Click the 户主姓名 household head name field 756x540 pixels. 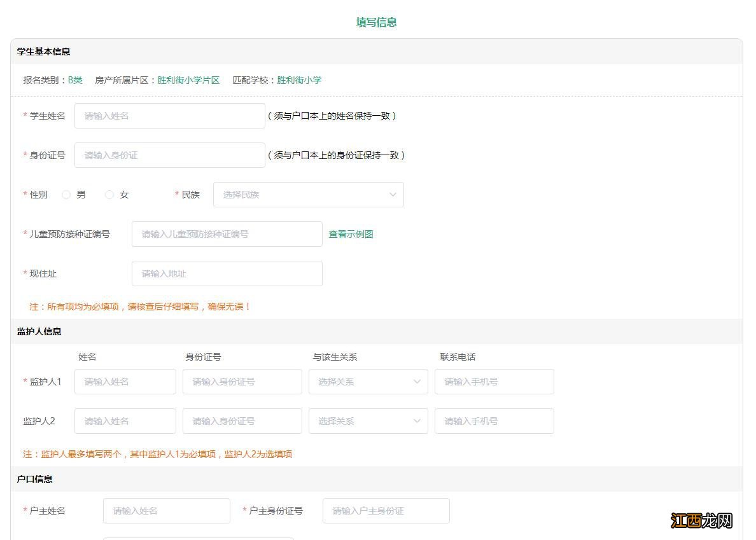166,510
